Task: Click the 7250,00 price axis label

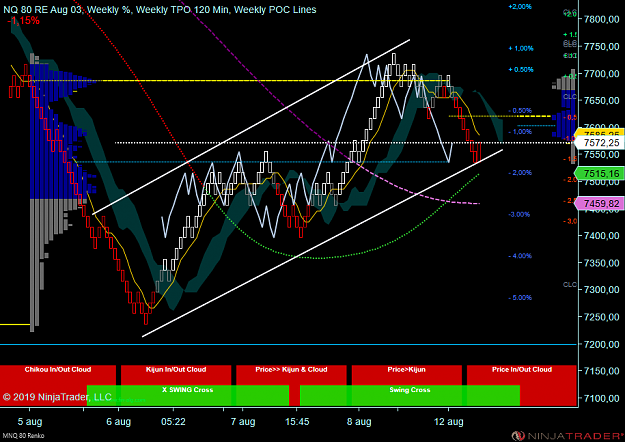Action: coord(601,317)
